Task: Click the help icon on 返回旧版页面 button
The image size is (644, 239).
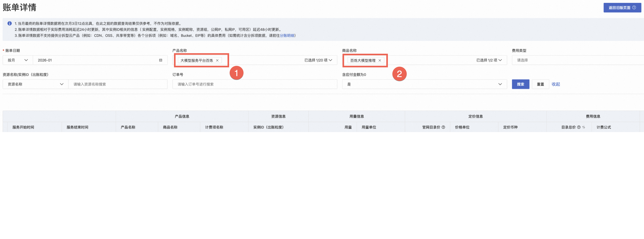Action: [634, 7]
